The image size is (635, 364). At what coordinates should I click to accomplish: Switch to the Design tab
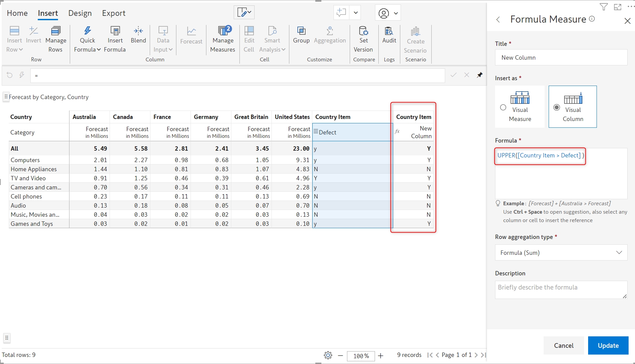80,13
